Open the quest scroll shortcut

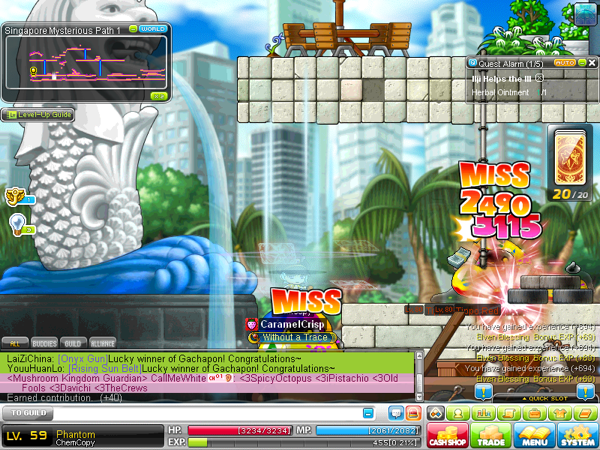click(x=509, y=413)
